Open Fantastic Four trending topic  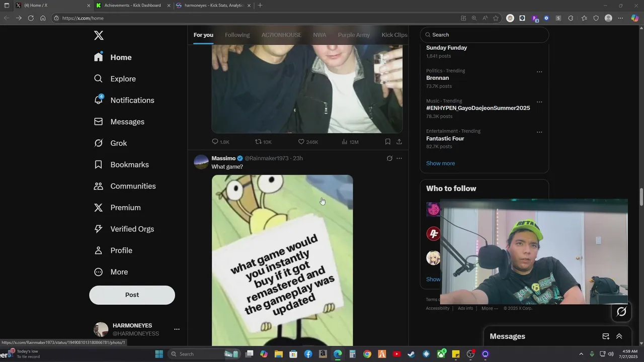pyautogui.click(x=445, y=138)
